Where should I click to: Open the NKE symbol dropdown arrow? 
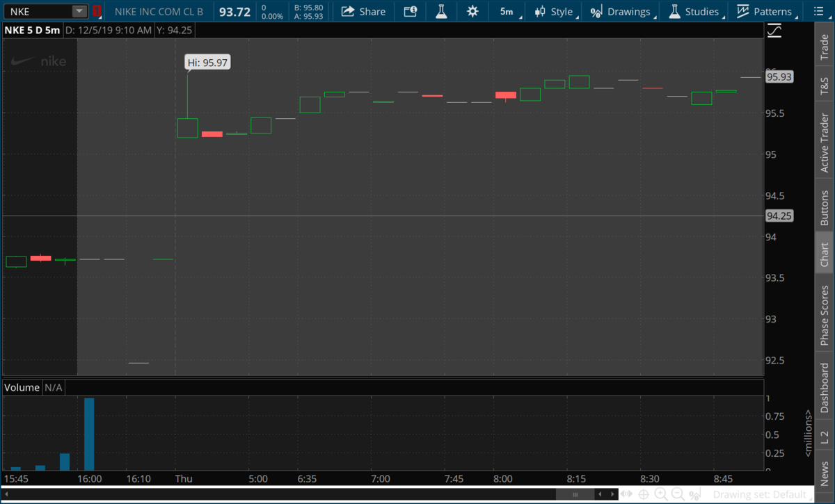[79, 11]
